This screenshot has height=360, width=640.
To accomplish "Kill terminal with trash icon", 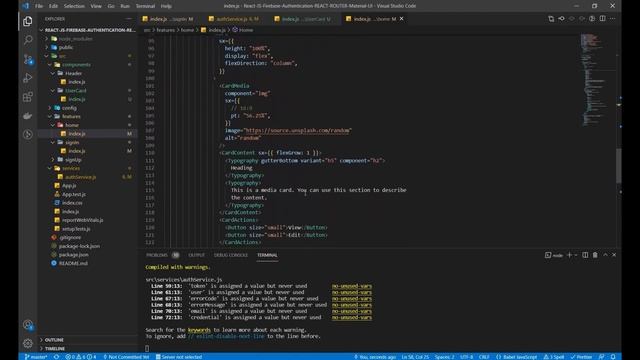I will (x=595, y=255).
